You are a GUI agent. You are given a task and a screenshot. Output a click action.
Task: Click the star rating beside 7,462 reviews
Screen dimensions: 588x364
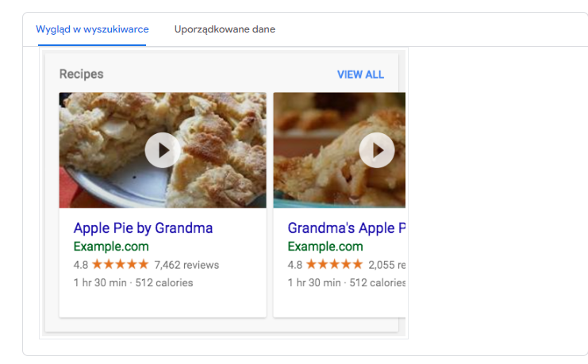121,264
